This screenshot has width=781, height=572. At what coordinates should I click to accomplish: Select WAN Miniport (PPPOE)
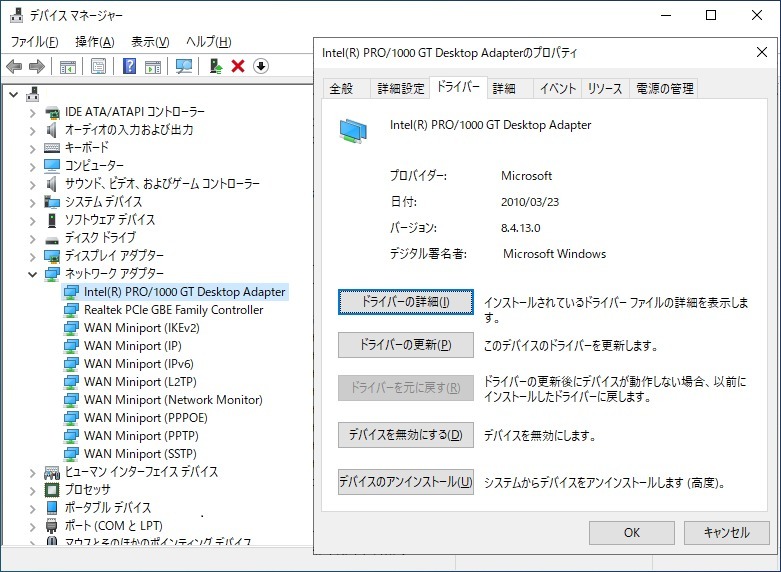point(145,418)
